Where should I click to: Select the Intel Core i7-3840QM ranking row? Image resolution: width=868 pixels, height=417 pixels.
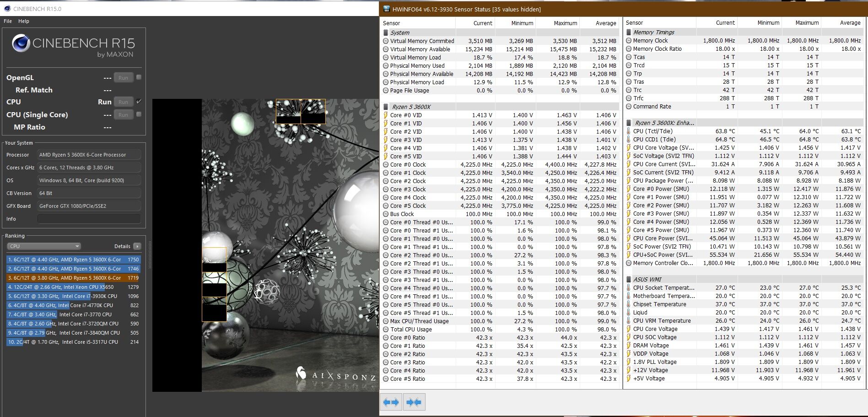tap(73, 333)
